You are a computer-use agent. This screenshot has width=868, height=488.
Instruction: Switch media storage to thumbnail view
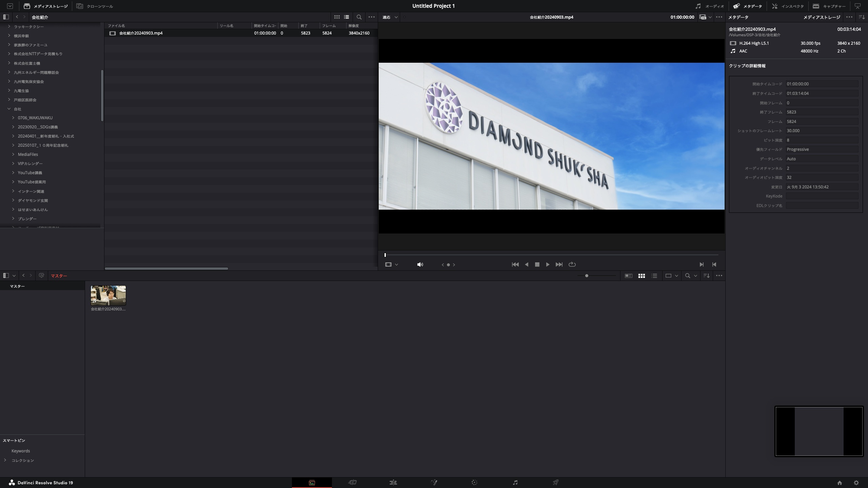pyautogui.click(x=337, y=17)
